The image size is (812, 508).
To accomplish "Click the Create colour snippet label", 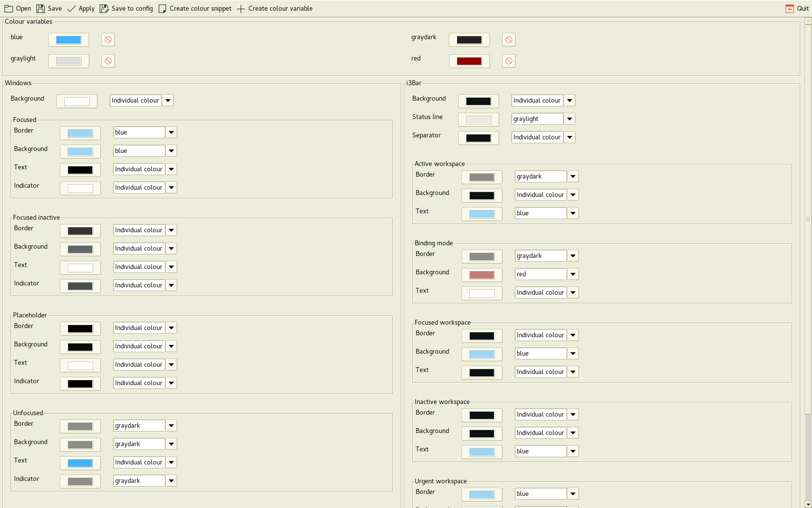I will coord(201,9).
